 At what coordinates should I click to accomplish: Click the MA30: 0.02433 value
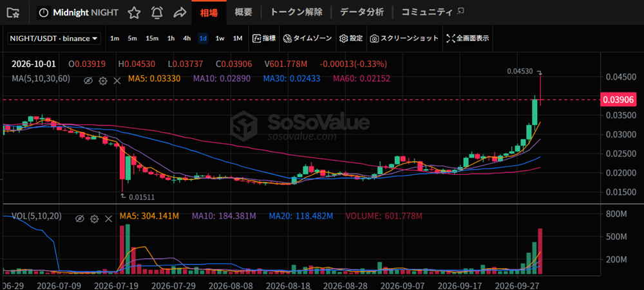point(292,78)
